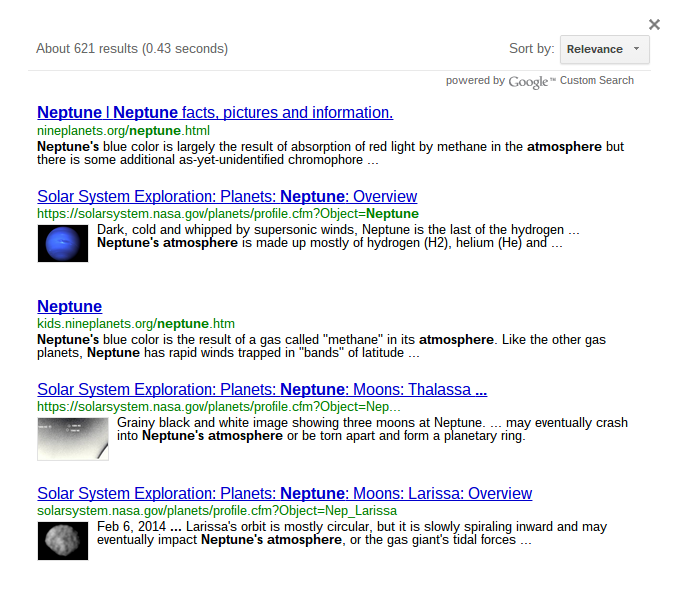Viewport: 682px width, 590px height.
Task: Click snippet starting 'Feb 6, 2014'
Action: coord(352,533)
